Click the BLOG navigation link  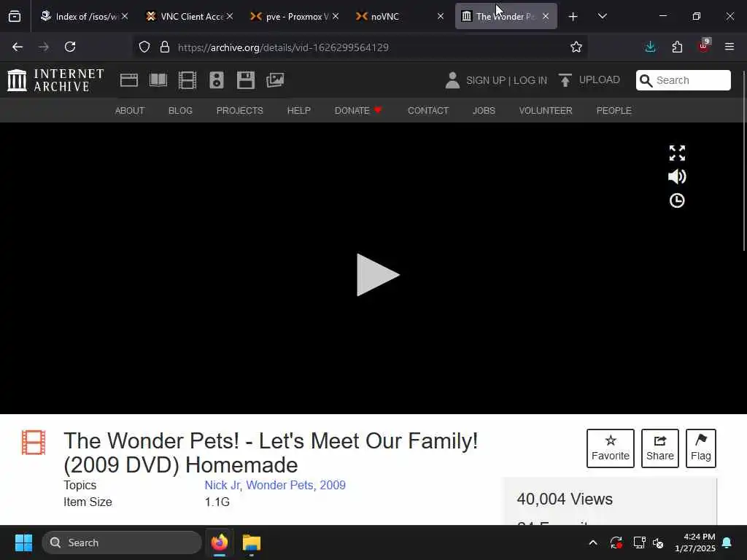tap(181, 111)
